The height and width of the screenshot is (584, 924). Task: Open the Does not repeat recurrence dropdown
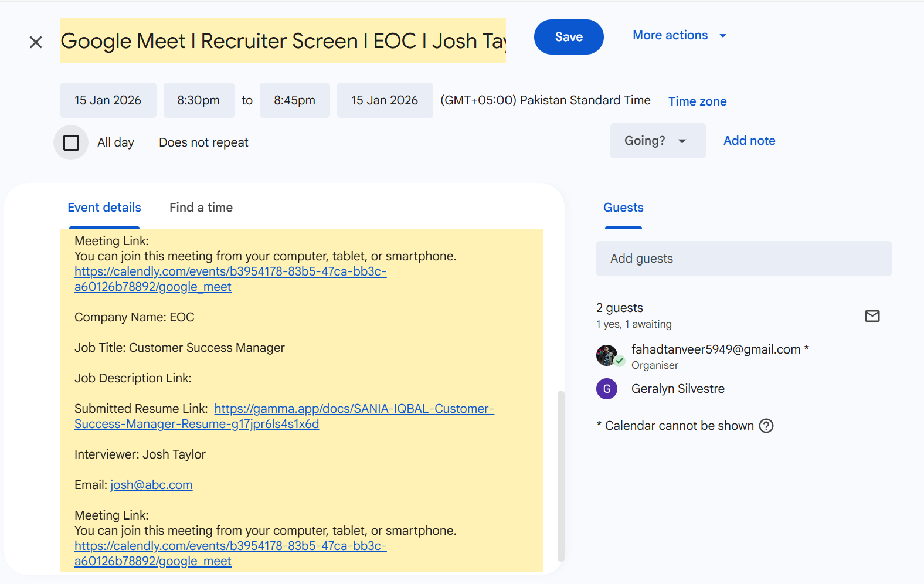(203, 142)
